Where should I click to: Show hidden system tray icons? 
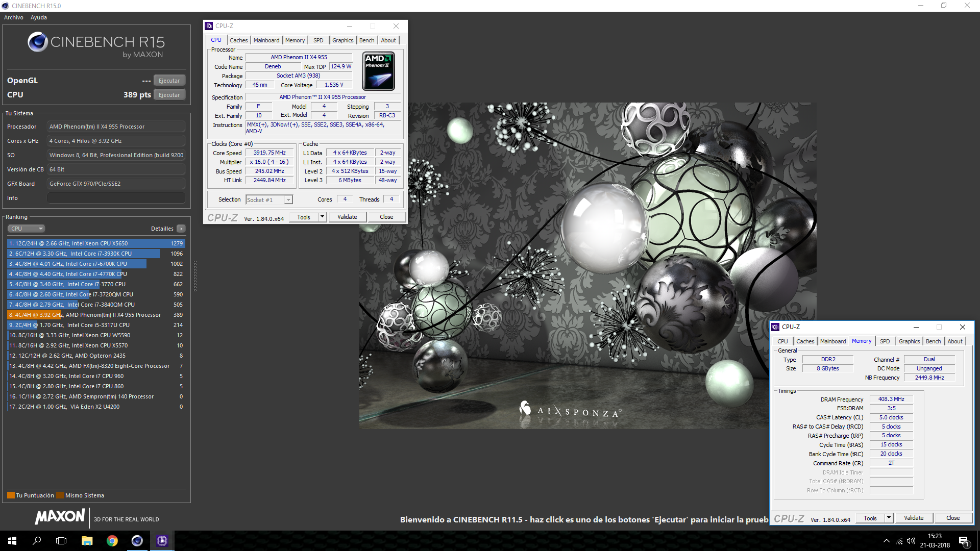click(886, 541)
